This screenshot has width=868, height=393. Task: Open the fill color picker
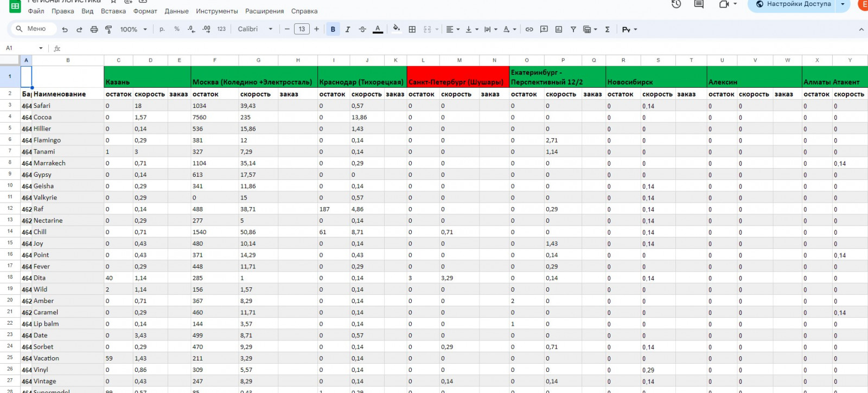(x=397, y=29)
